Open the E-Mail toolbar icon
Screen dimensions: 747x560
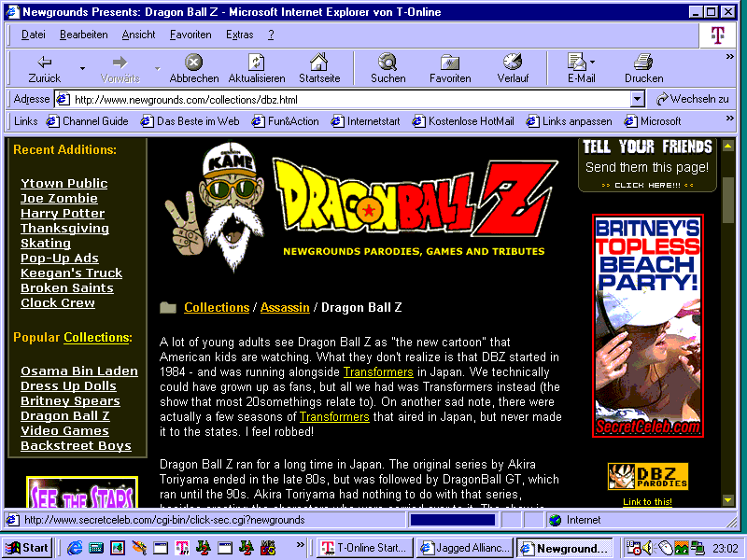577,63
